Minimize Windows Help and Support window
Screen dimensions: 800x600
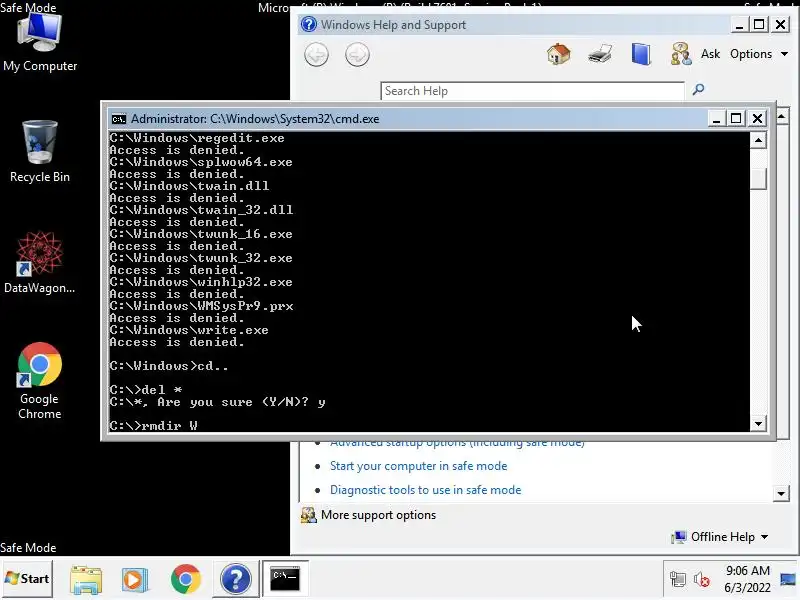click(739, 24)
